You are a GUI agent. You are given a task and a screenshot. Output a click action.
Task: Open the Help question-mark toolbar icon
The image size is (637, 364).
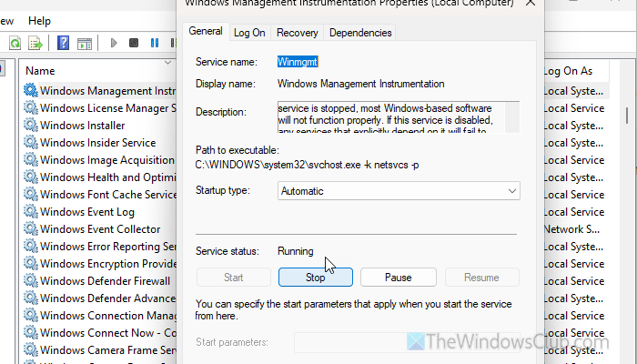[x=63, y=43]
